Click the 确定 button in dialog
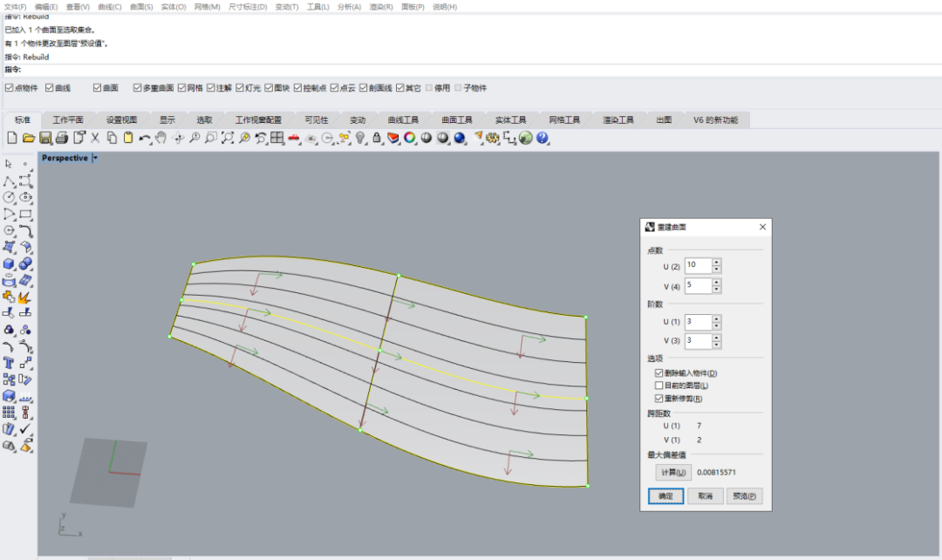The image size is (942, 560). pos(666,496)
